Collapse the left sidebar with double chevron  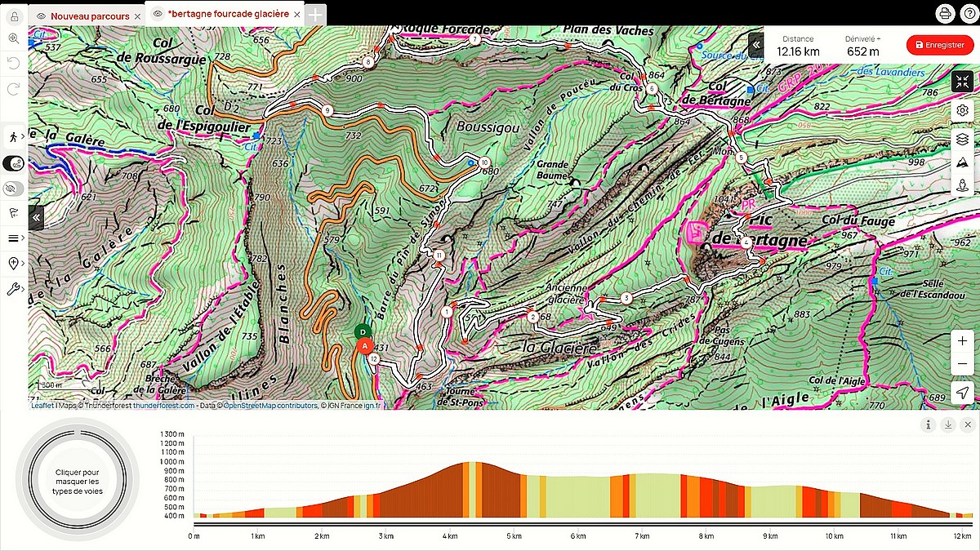36,218
